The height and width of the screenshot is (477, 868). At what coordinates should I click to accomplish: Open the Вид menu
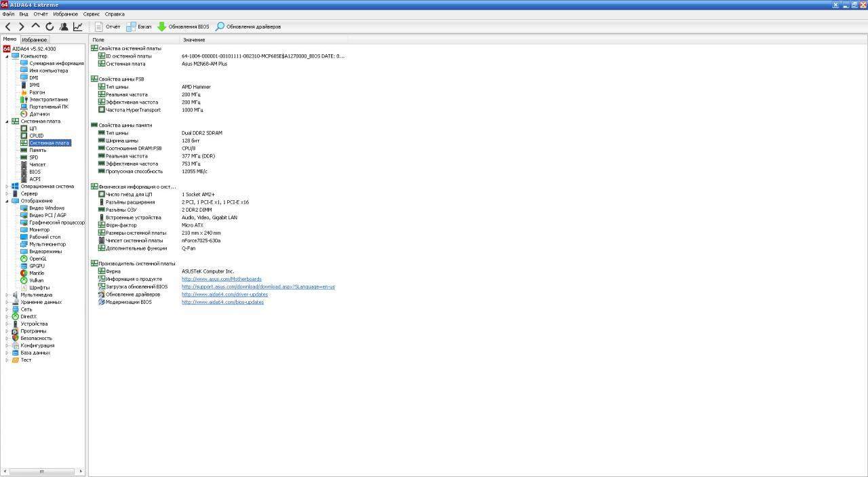point(24,14)
